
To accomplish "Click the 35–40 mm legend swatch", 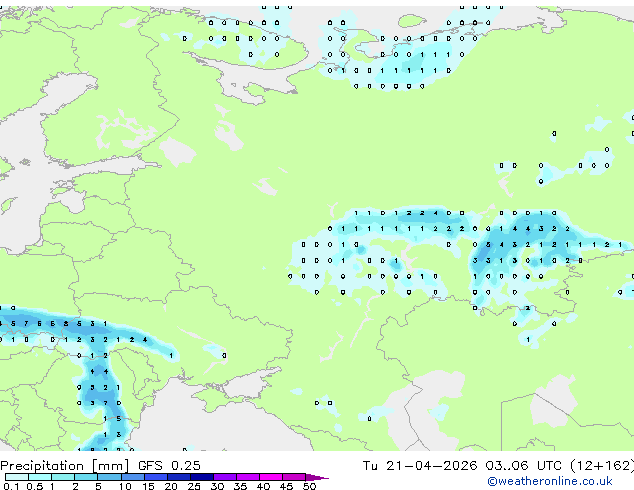I will (x=247, y=477).
